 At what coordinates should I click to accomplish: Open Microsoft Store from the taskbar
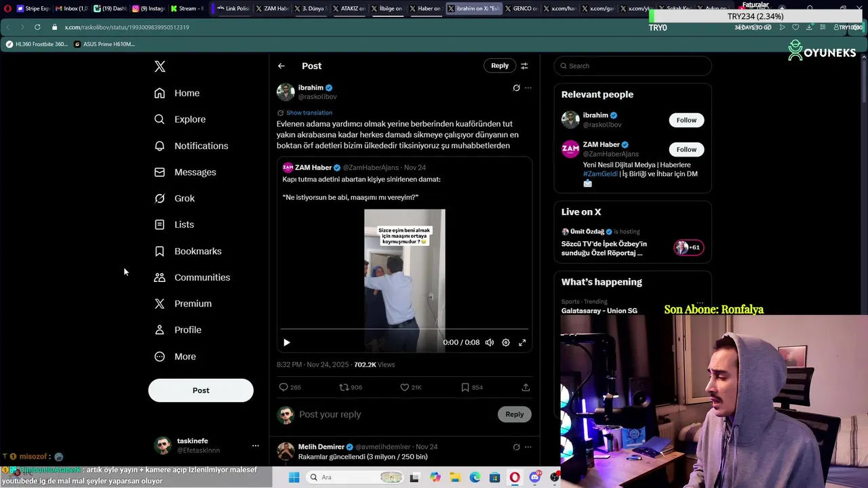(x=495, y=477)
